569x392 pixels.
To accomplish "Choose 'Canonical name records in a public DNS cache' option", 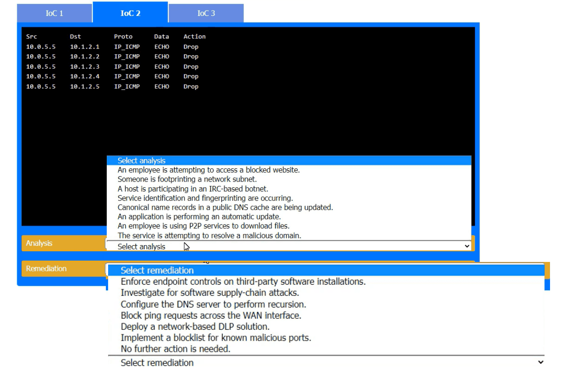I will tap(225, 207).
